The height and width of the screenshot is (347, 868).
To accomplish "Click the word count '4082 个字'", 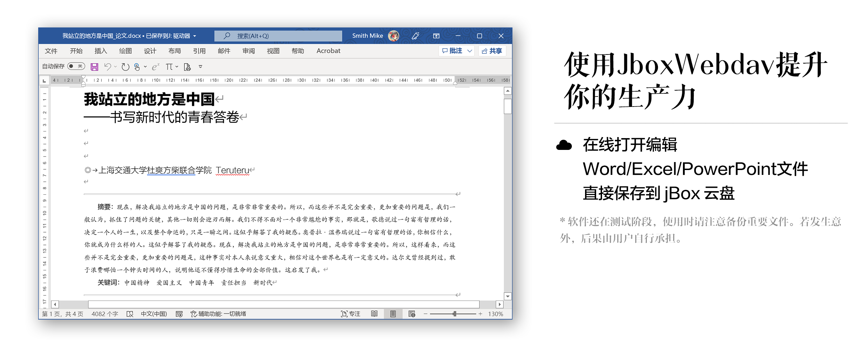I will click(105, 314).
